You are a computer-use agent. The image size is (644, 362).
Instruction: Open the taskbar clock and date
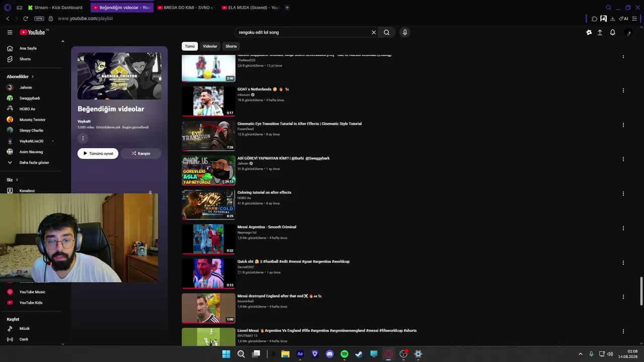[628, 354]
